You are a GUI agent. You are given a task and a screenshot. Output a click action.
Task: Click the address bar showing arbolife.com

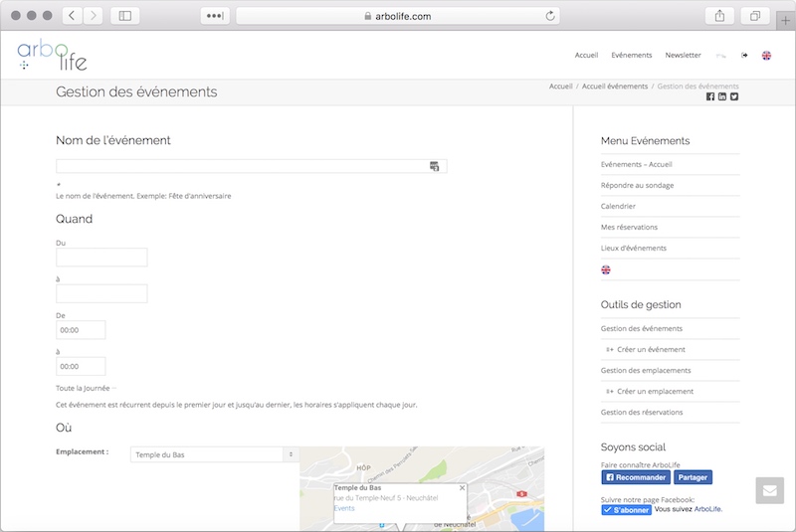tap(397, 16)
